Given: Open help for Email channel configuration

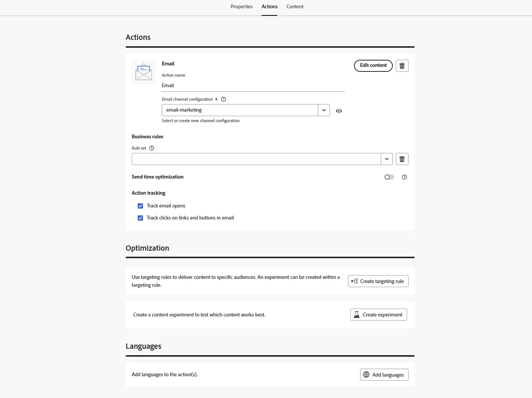Looking at the screenshot, I should (223, 99).
